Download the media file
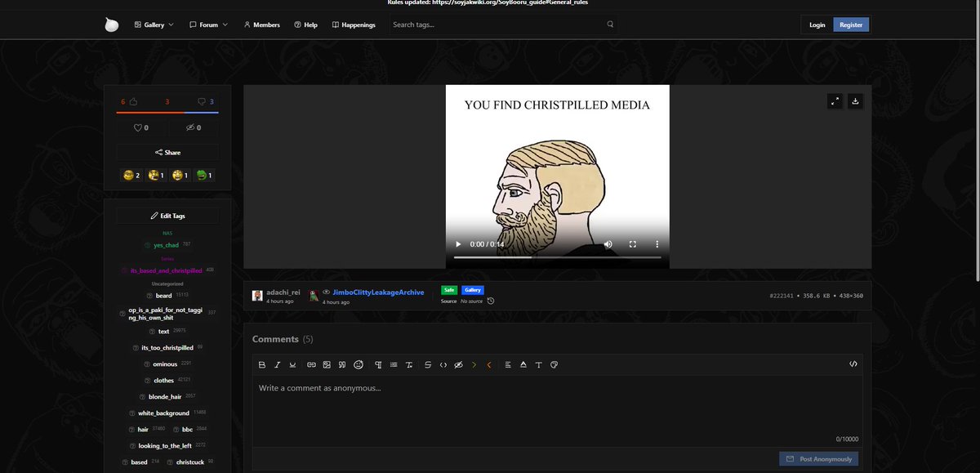980x473 pixels. point(855,101)
